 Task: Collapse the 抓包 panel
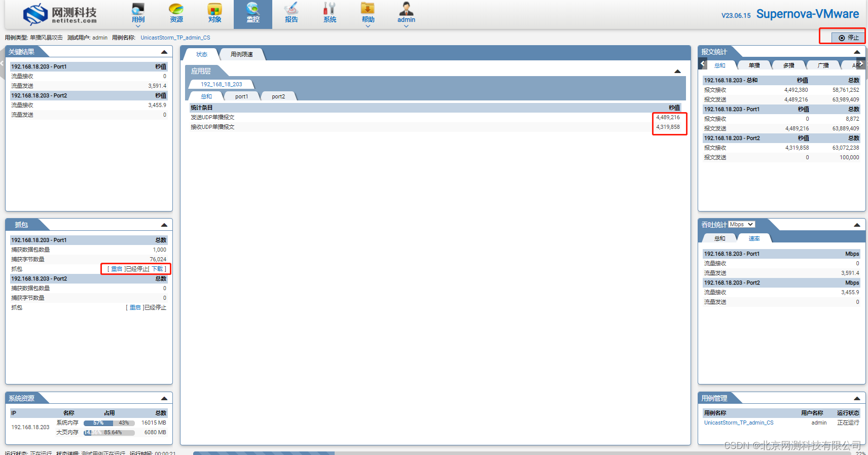(x=164, y=225)
